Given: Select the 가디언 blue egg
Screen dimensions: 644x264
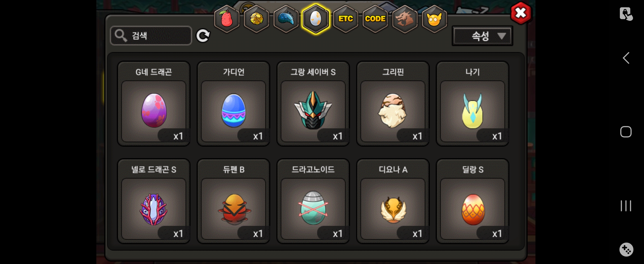Looking at the screenshot, I should coord(233,103).
